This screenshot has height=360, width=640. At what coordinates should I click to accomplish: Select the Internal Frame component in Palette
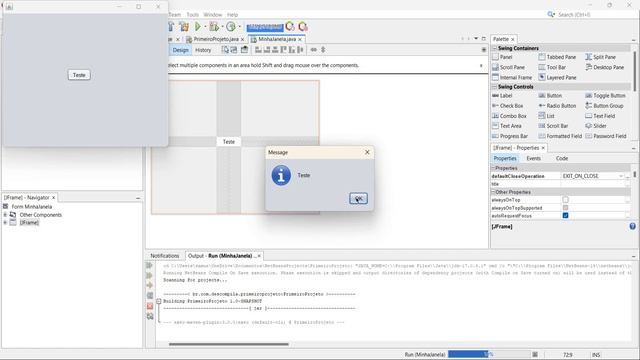tap(512, 78)
